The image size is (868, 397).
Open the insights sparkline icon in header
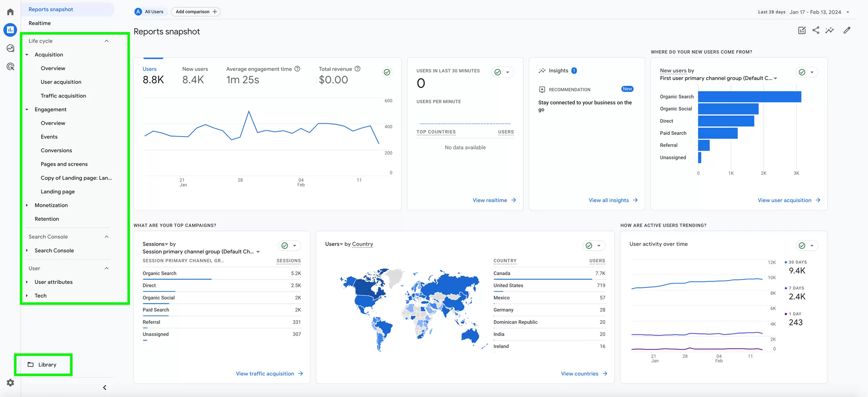pyautogui.click(x=830, y=30)
